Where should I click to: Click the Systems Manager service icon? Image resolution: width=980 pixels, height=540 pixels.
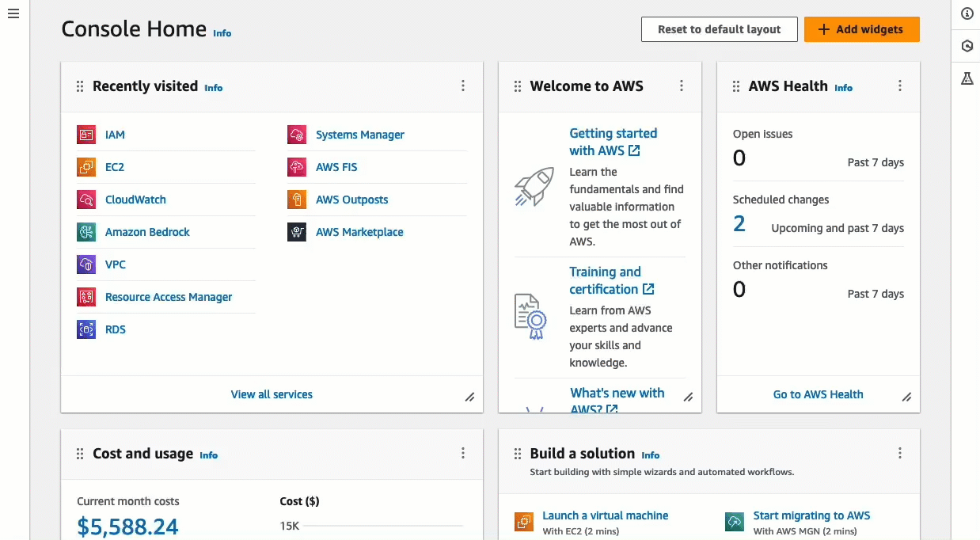click(x=297, y=135)
